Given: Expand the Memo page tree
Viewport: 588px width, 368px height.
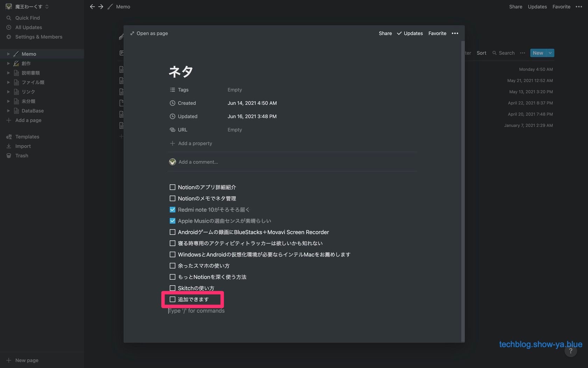Looking at the screenshot, I should pyautogui.click(x=8, y=54).
